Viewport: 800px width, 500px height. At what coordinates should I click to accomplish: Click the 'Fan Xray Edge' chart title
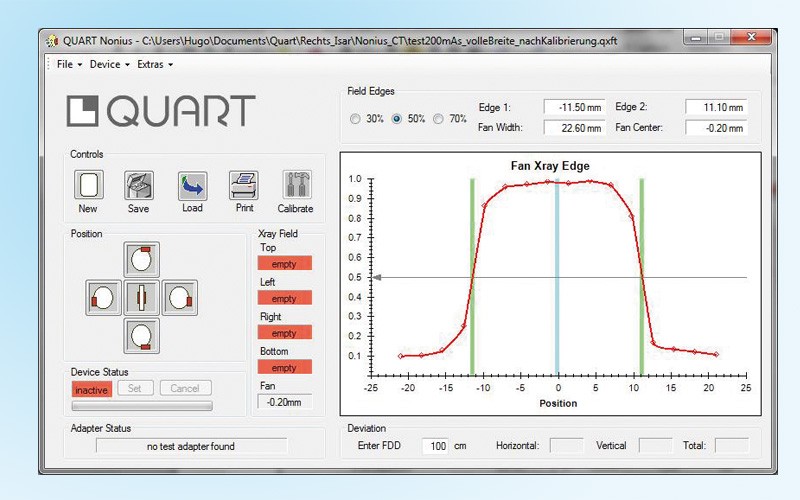[x=550, y=166]
